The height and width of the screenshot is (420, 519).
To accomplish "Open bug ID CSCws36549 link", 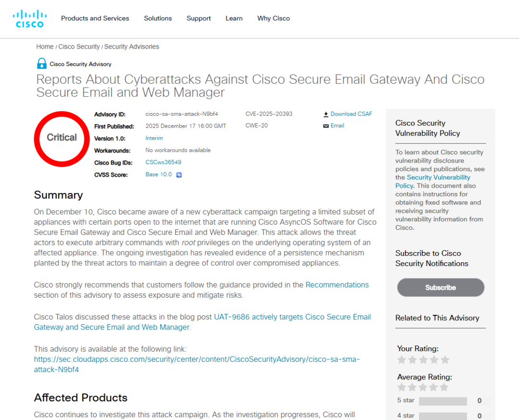I will pyautogui.click(x=163, y=163).
